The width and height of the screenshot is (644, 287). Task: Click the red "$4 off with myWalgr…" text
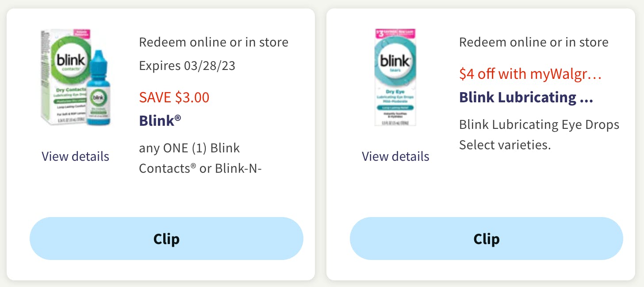pyautogui.click(x=530, y=74)
